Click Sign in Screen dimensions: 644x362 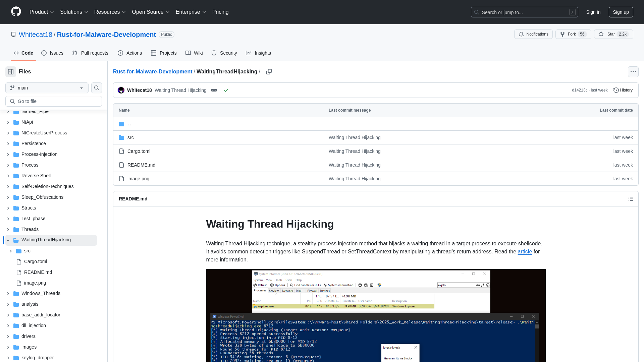(593, 12)
